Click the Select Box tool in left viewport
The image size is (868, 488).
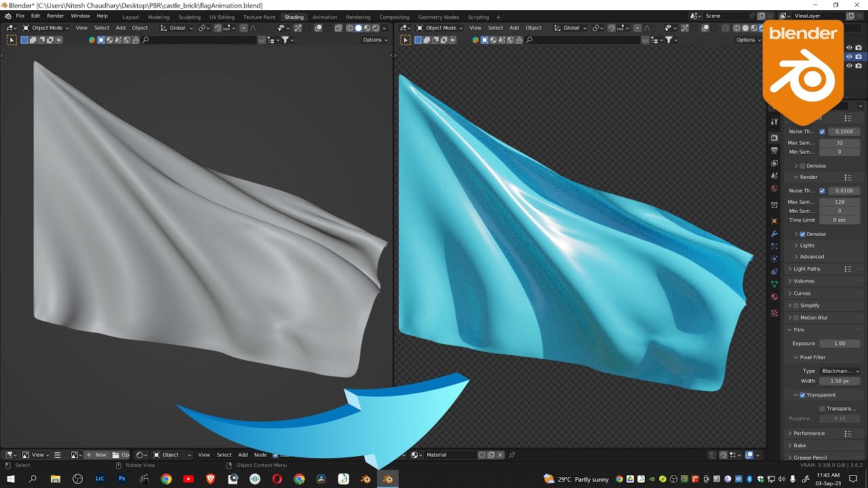12,40
